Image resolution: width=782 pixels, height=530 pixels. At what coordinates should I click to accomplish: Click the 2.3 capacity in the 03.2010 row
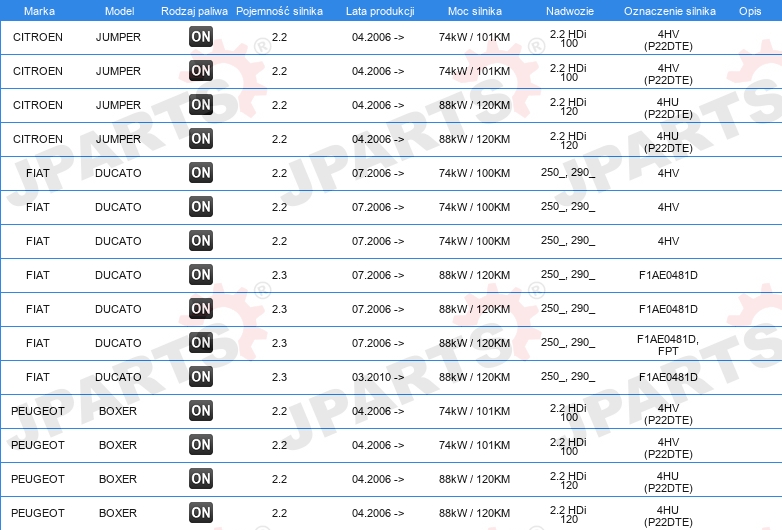pyautogui.click(x=279, y=377)
